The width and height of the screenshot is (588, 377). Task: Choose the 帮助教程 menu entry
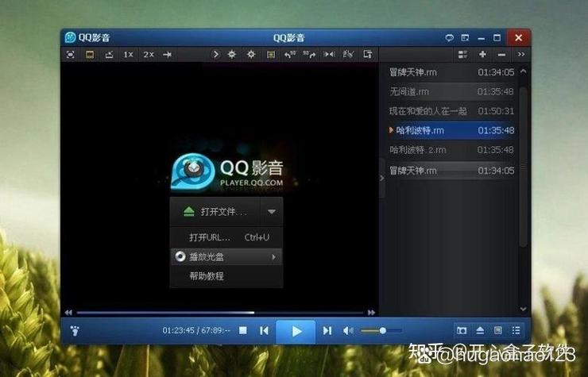click(226, 276)
